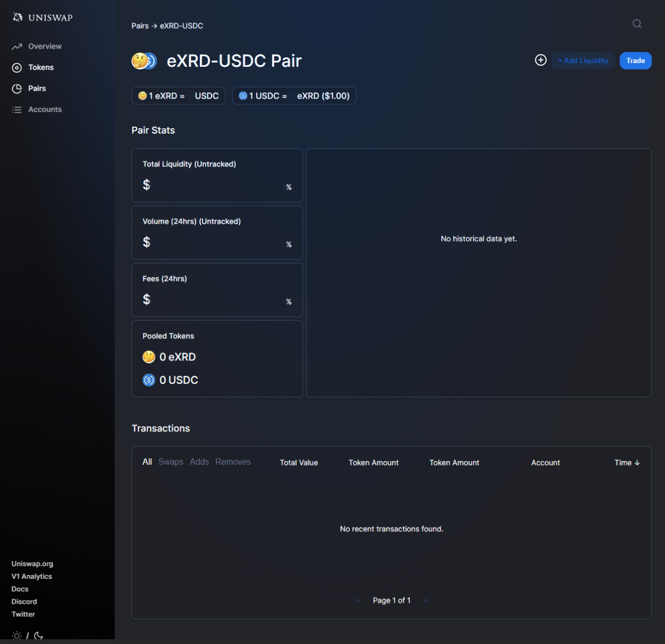Click Pairs in the breadcrumb navigation

(138, 25)
